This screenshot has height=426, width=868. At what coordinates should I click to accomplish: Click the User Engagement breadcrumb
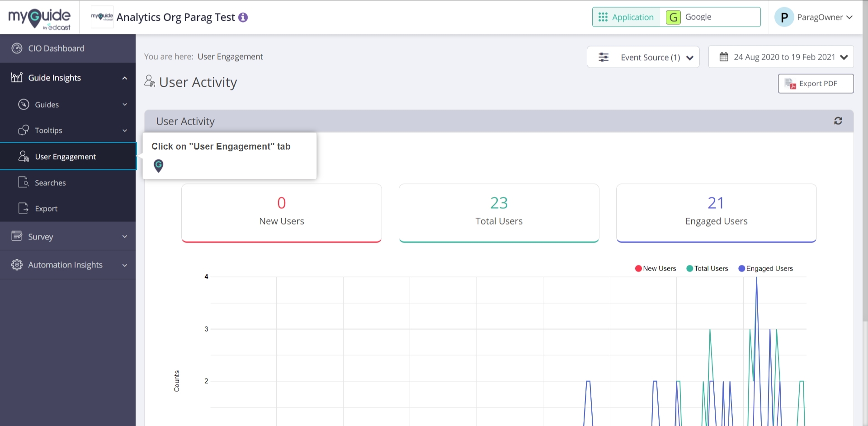pyautogui.click(x=230, y=56)
